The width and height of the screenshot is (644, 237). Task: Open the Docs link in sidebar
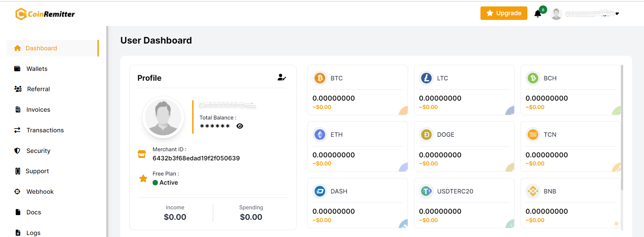coord(33,212)
